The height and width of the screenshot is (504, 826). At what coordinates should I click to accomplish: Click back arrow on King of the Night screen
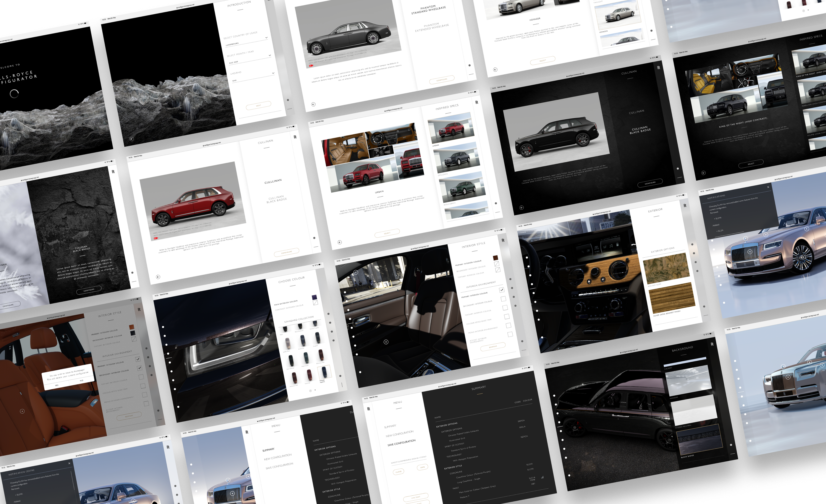tap(703, 173)
